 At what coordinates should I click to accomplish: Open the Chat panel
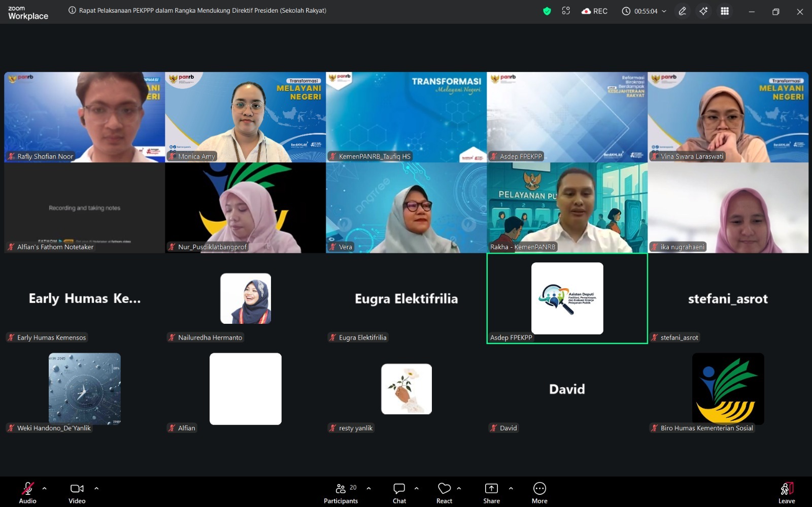[399, 493]
